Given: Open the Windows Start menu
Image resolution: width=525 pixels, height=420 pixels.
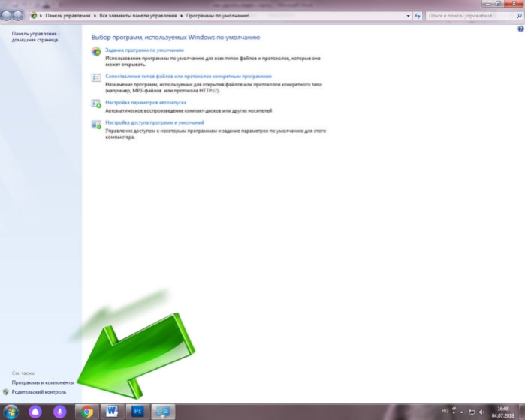Looking at the screenshot, I should [11, 412].
